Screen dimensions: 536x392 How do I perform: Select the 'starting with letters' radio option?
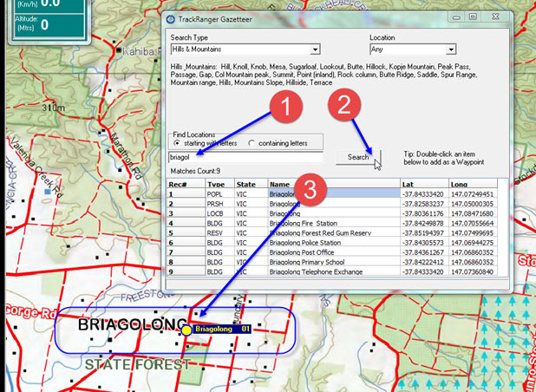click(177, 143)
